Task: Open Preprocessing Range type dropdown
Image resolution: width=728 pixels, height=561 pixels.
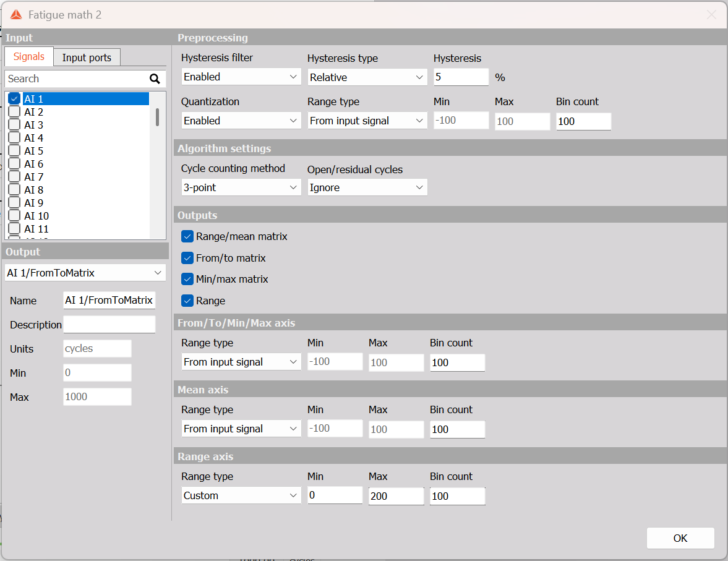Action: pos(367,121)
